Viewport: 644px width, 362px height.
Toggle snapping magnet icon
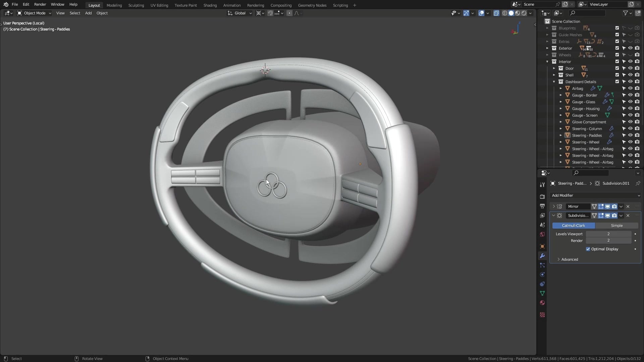270,13
